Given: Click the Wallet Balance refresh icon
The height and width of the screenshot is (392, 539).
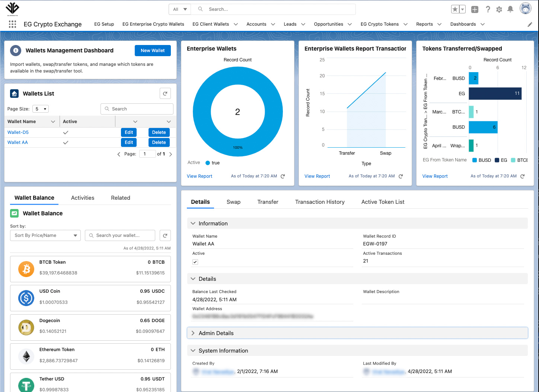Looking at the screenshot, I should (x=165, y=235).
